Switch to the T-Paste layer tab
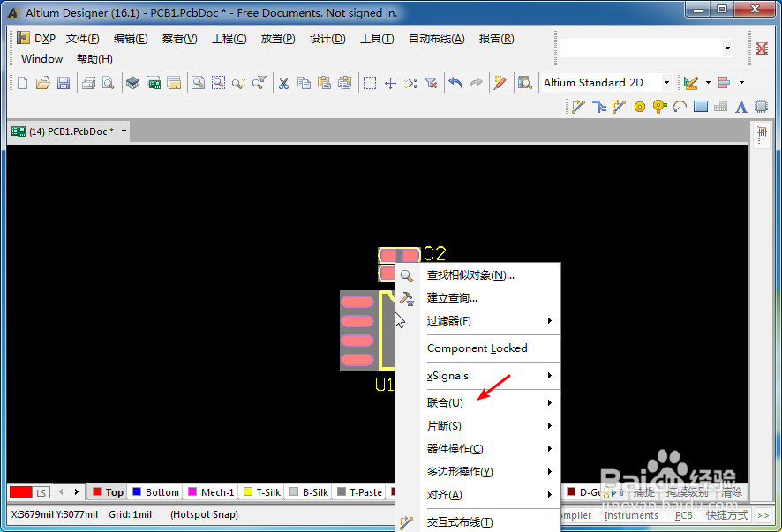 tap(360, 492)
